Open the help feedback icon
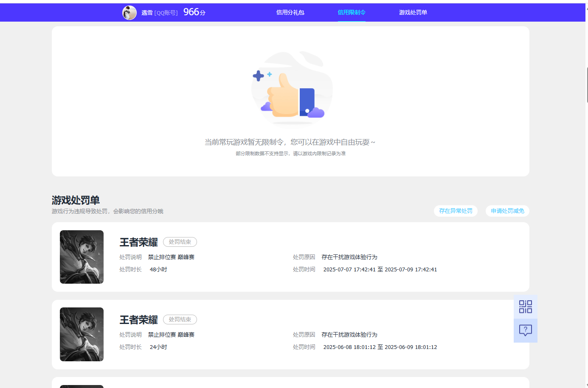Screen dimensions: 588x388 click(525, 330)
